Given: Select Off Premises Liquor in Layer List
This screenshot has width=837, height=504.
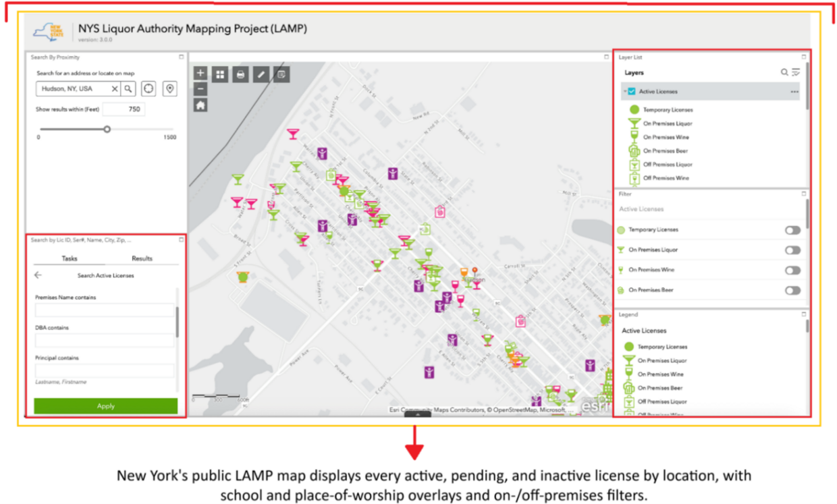Looking at the screenshot, I should click(668, 165).
